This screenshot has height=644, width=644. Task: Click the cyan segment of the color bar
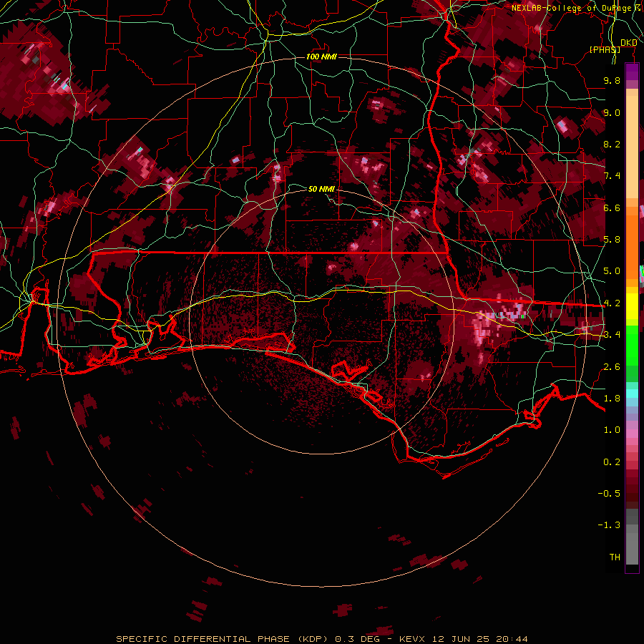coord(632,394)
